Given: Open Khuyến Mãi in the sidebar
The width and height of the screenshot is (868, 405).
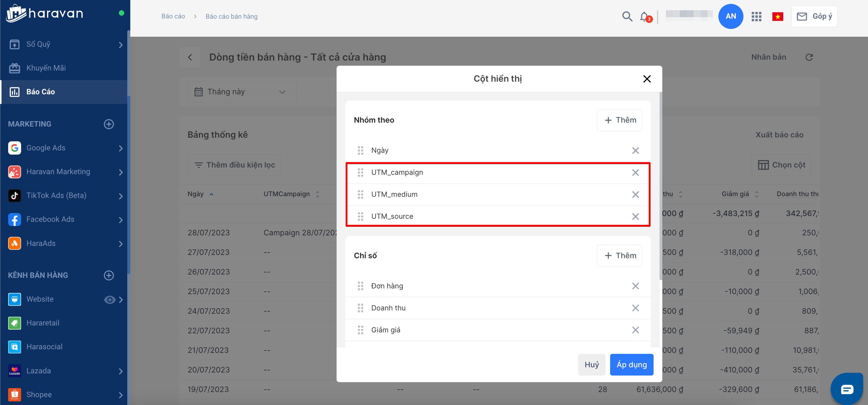Looking at the screenshot, I should point(46,68).
